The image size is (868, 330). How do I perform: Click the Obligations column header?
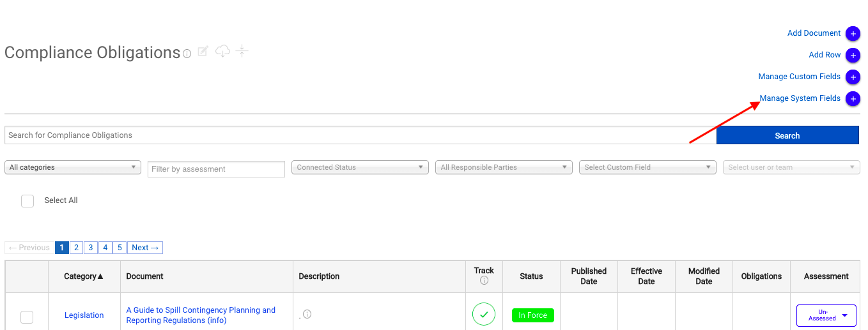pos(761,276)
